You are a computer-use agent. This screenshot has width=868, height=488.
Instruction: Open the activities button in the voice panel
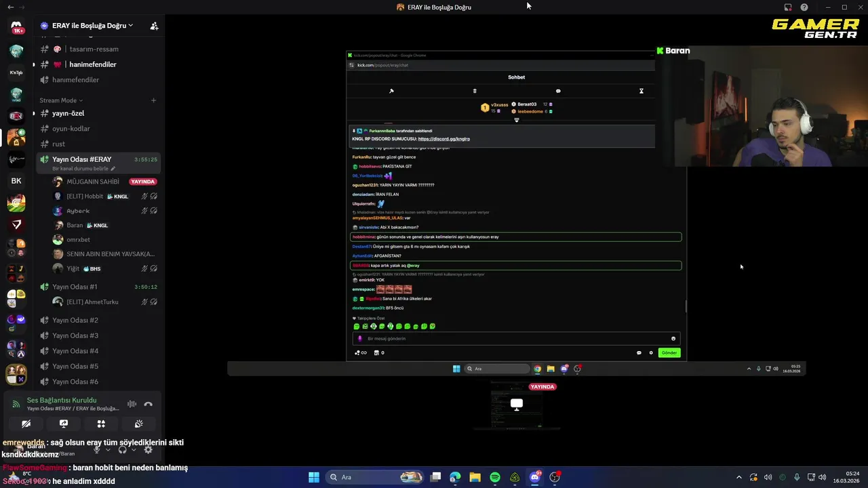tap(101, 424)
